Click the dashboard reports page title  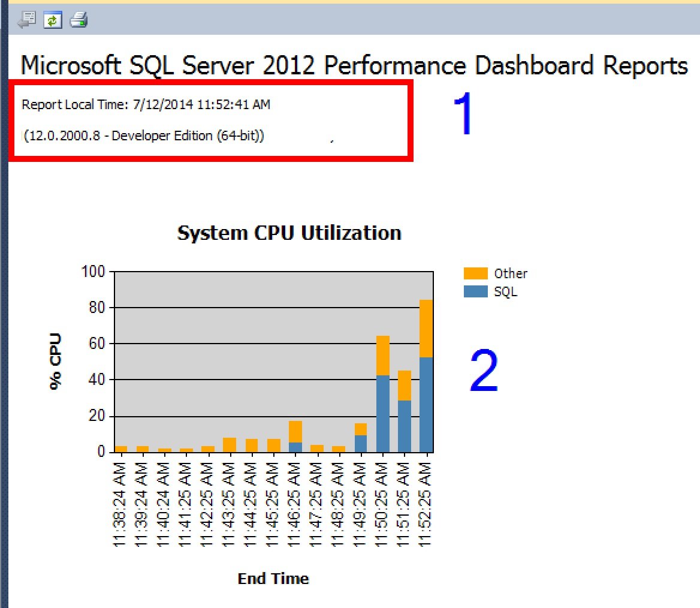354,65
